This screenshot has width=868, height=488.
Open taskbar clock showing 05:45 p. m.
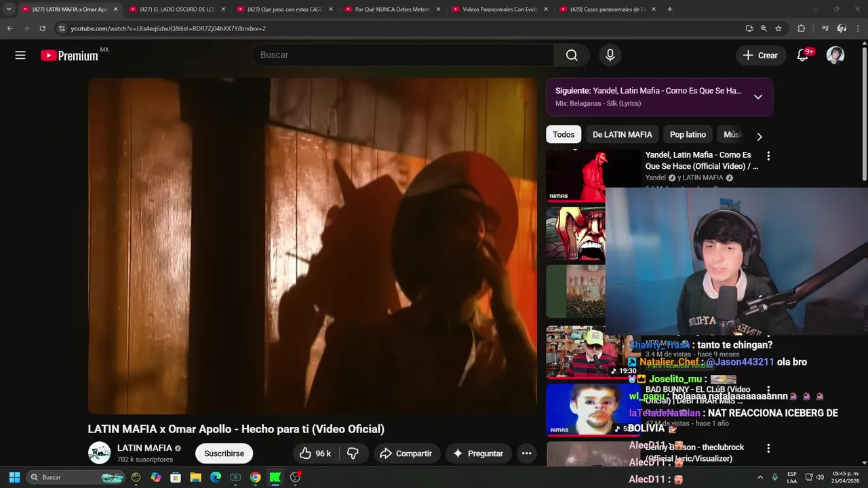click(846, 477)
